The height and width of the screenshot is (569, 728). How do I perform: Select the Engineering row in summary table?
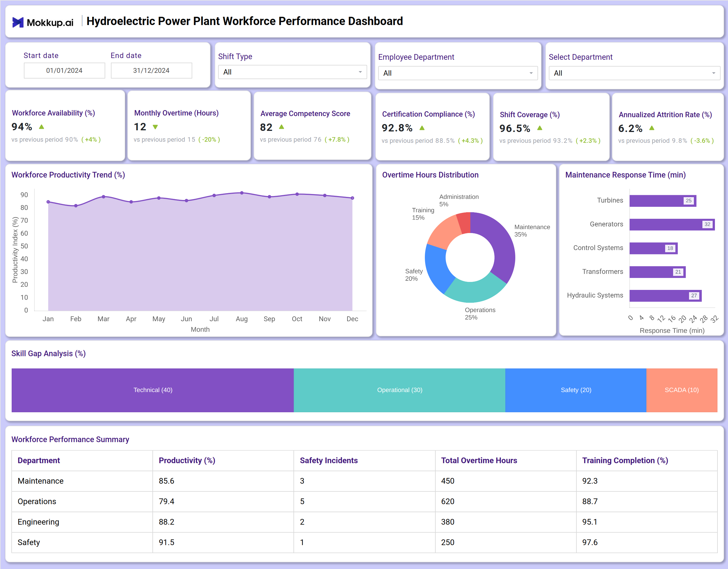pyautogui.click(x=364, y=522)
